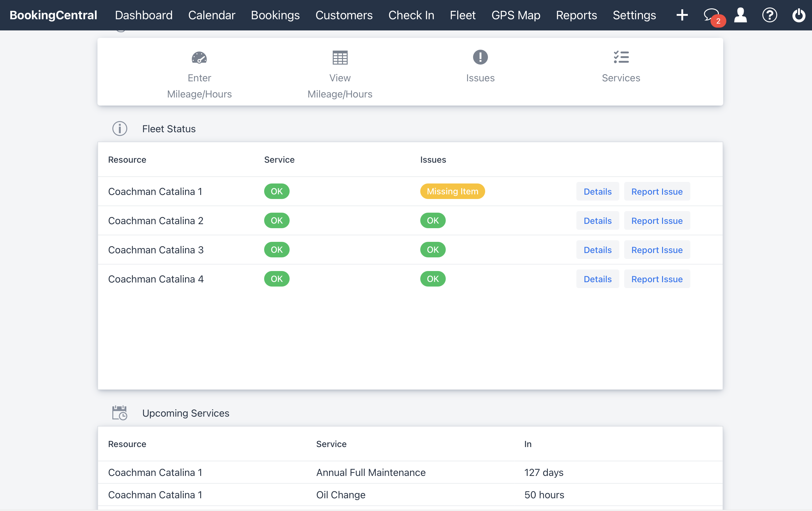Viewport: 812px width, 511px height.
Task: Open the View Mileage/Hours table icon
Action: click(x=340, y=57)
